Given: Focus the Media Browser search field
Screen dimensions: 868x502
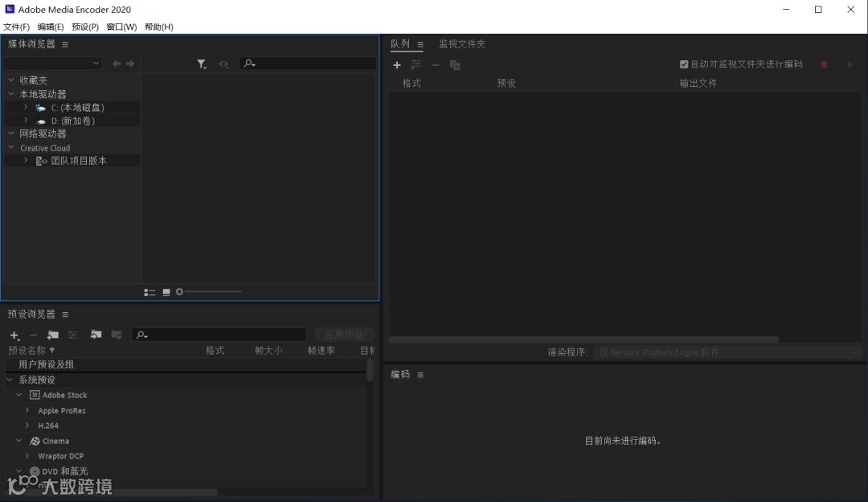Looking at the screenshot, I should click(308, 64).
